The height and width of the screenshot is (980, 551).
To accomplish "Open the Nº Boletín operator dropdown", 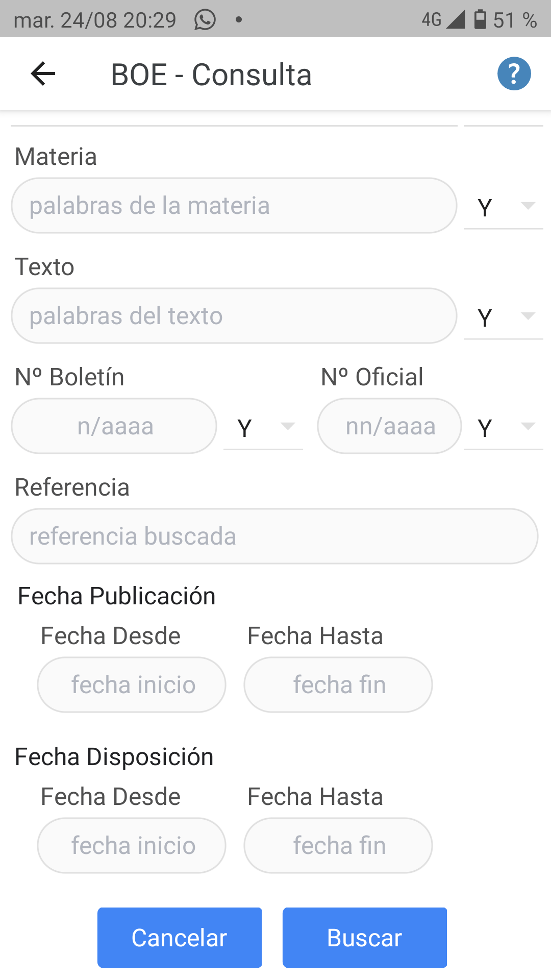I will [x=263, y=427].
